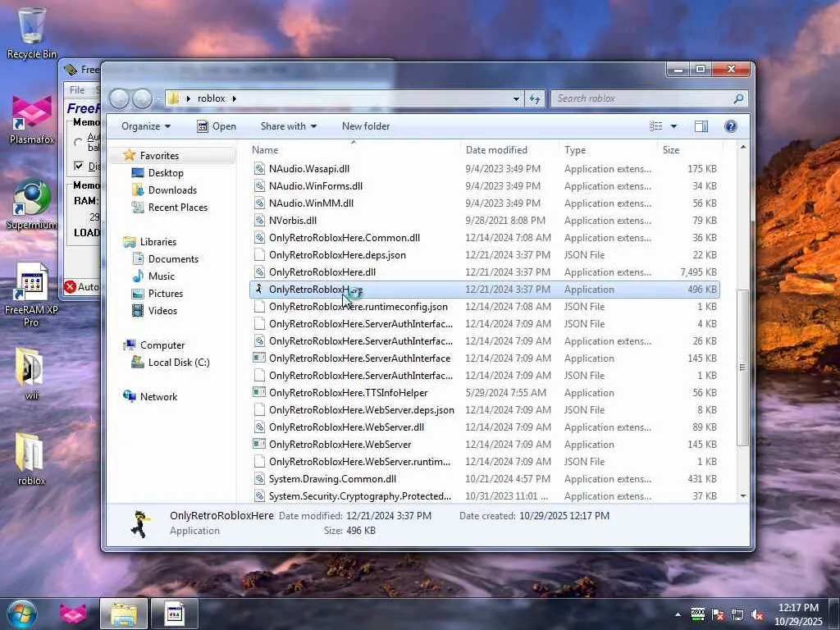The image size is (840, 630).
Task: Click the scrollbar up arrow in the file list
Action: coord(742,147)
